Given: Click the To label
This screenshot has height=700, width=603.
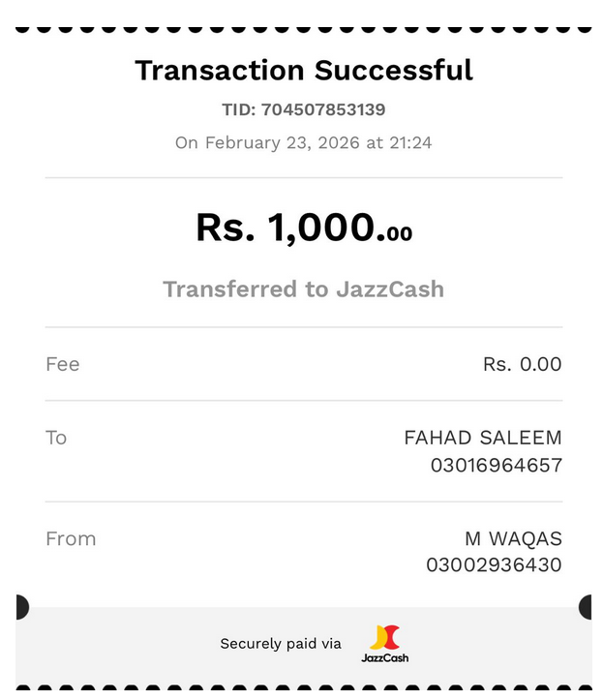Looking at the screenshot, I should (x=56, y=438).
